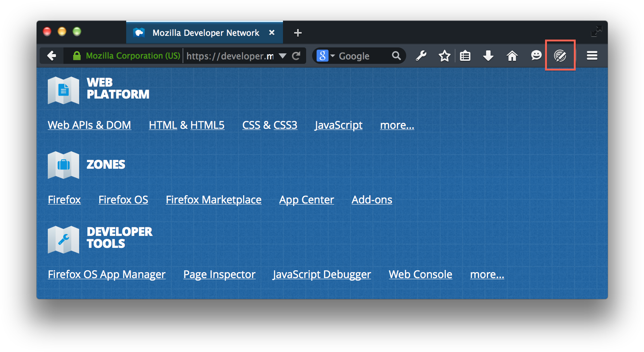Viewport: 644px width, 352px height.
Task: Click more... under Developer Tools
Action: (x=487, y=274)
